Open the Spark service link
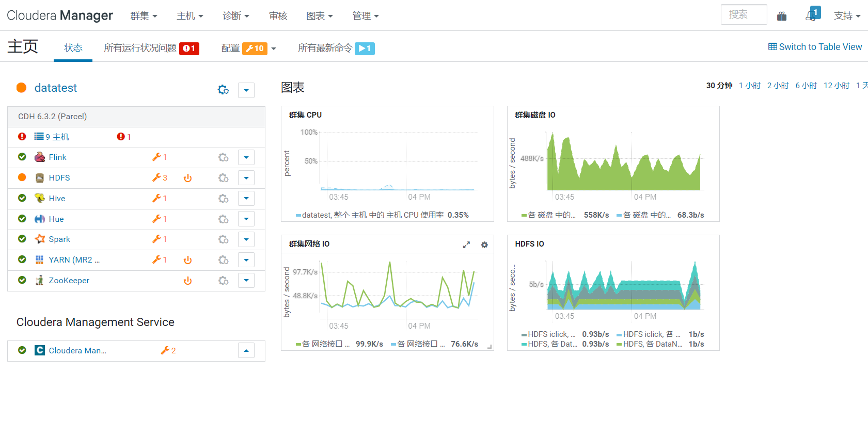 click(x=59, y=239)
